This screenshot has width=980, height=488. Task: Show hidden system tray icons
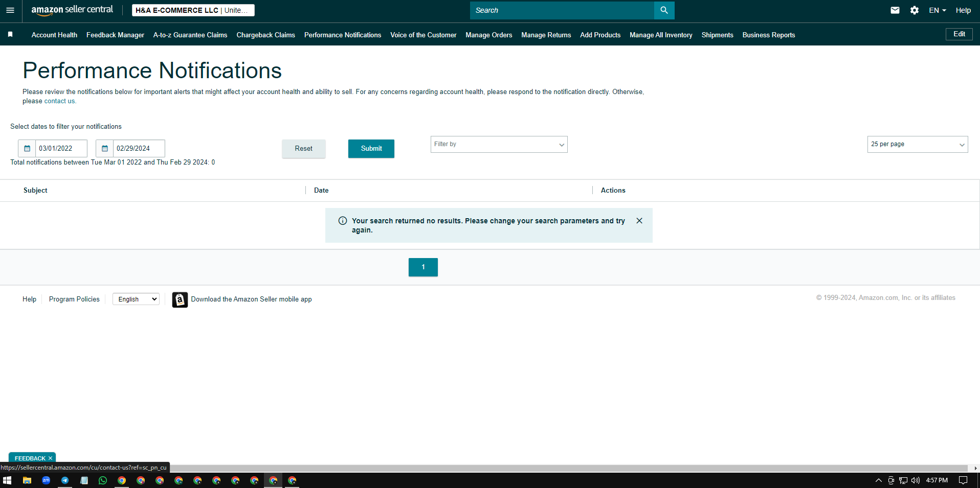click(x=879, y=480)
